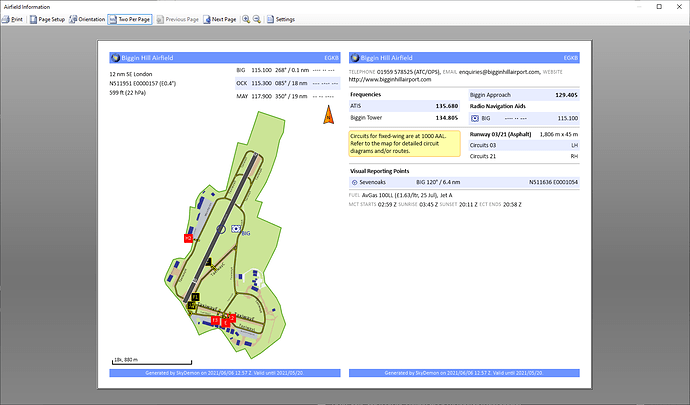Image resolution: width=690 pixels, height=405 pixels.
Task: Click the N511951 E0000157 coordinates text
Action: [x=143, y=84]
